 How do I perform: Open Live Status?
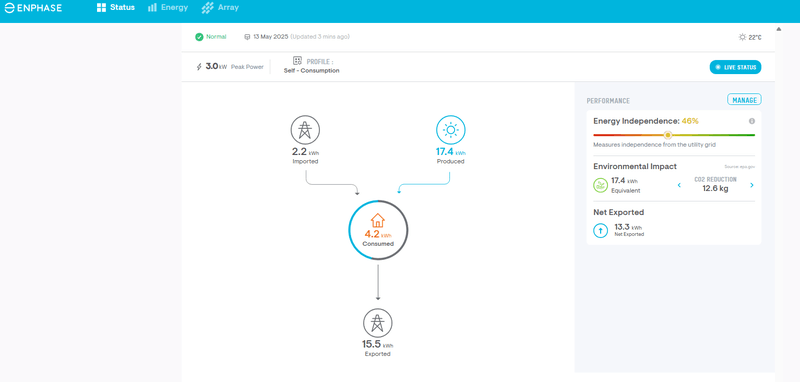[x=735, y=67]
